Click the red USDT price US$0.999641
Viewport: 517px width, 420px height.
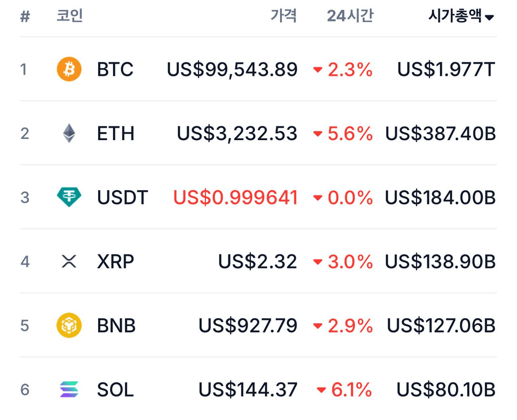click(235, 197)
